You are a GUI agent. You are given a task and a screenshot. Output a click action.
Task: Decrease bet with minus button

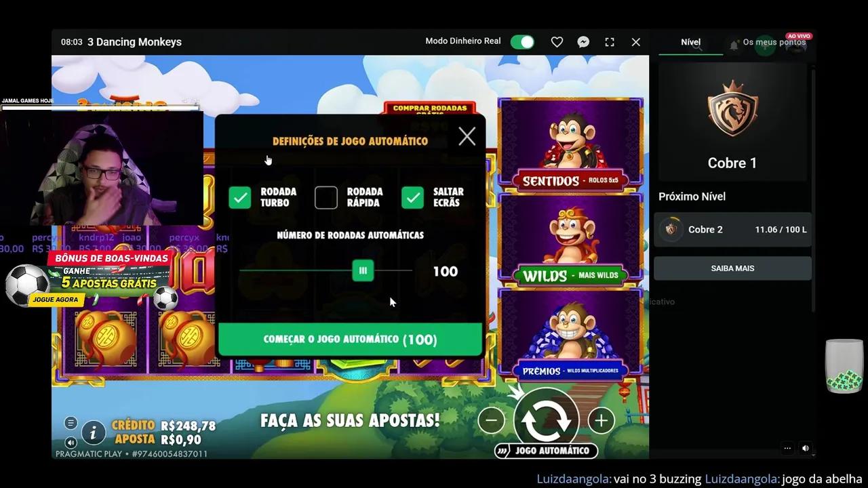[x=491, y=420]
